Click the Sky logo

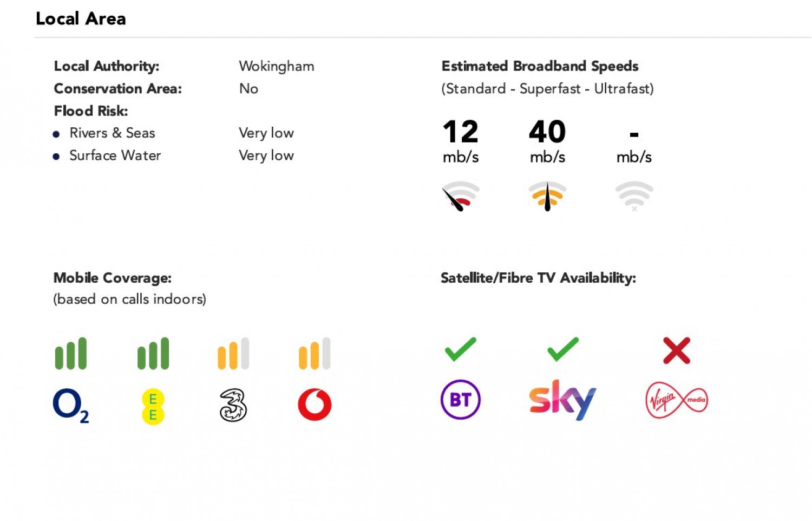[562, 400]
